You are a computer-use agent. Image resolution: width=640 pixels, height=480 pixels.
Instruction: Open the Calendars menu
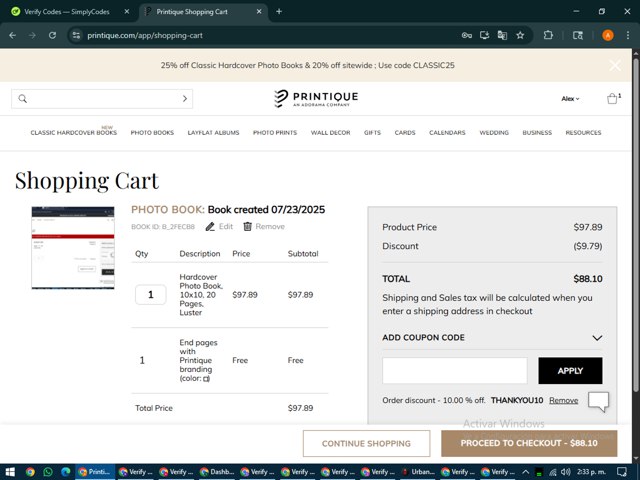[x=447, y=133]
